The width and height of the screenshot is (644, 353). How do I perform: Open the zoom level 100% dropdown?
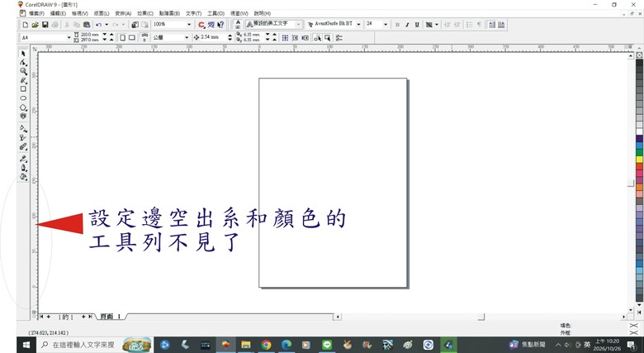coord(189,25)
